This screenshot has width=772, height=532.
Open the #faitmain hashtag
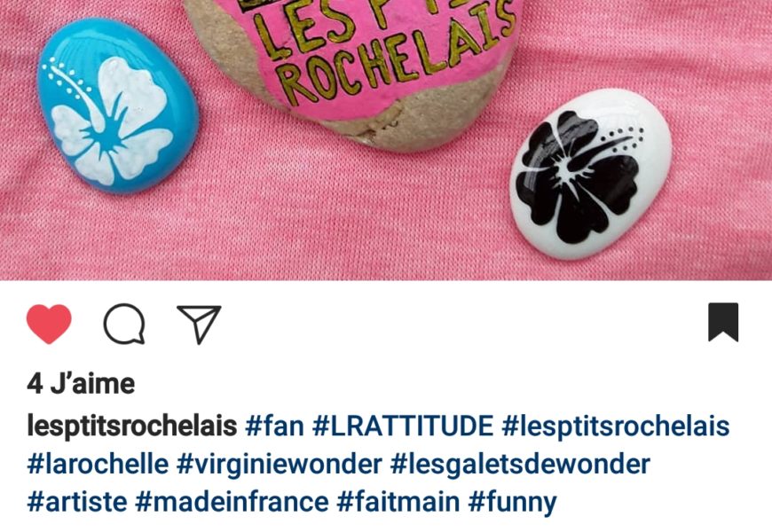tap(398, 502)
